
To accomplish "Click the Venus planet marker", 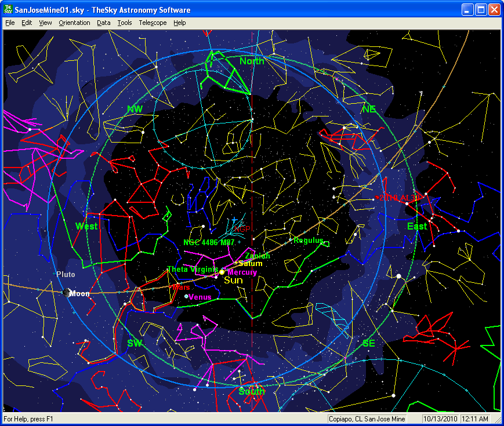I will pos(186,297).
